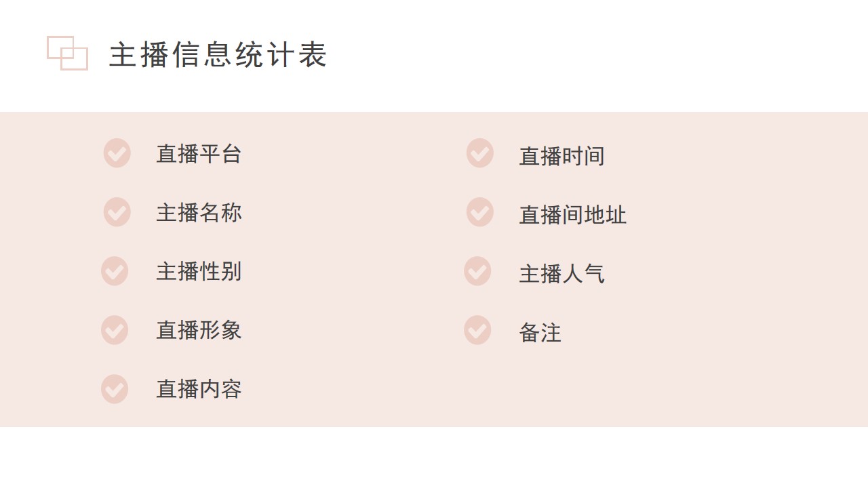This screenshot has height=488, width=868.
Task: Click the checkmark icon beside 主播人气
Action: pyautogui.click(x=477, y=271)
